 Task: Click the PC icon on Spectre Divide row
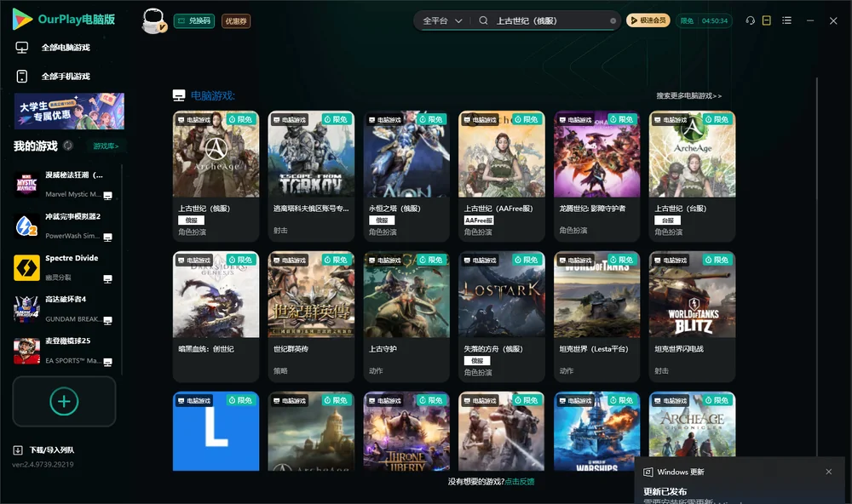[107, 279]
